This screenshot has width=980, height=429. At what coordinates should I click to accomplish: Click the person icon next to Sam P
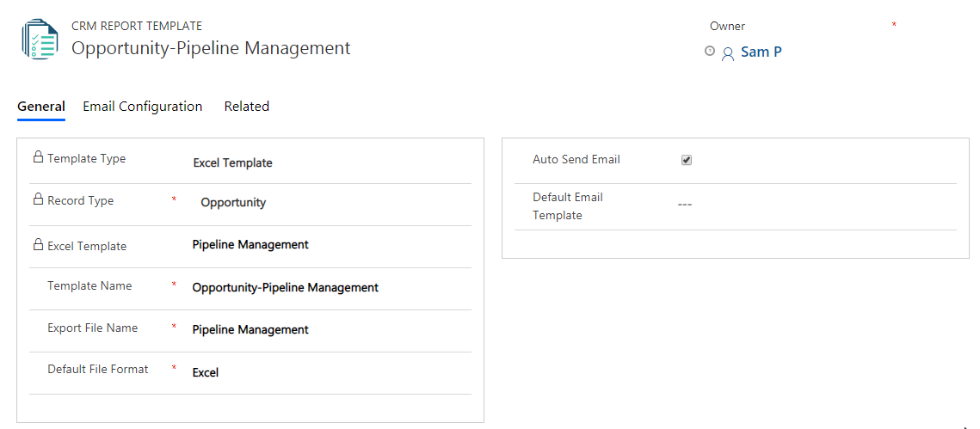[728, 53]
